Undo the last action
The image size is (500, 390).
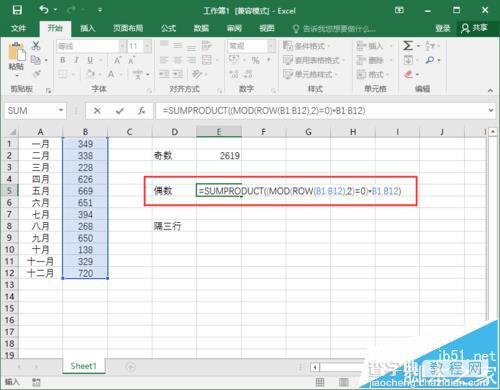44,10
